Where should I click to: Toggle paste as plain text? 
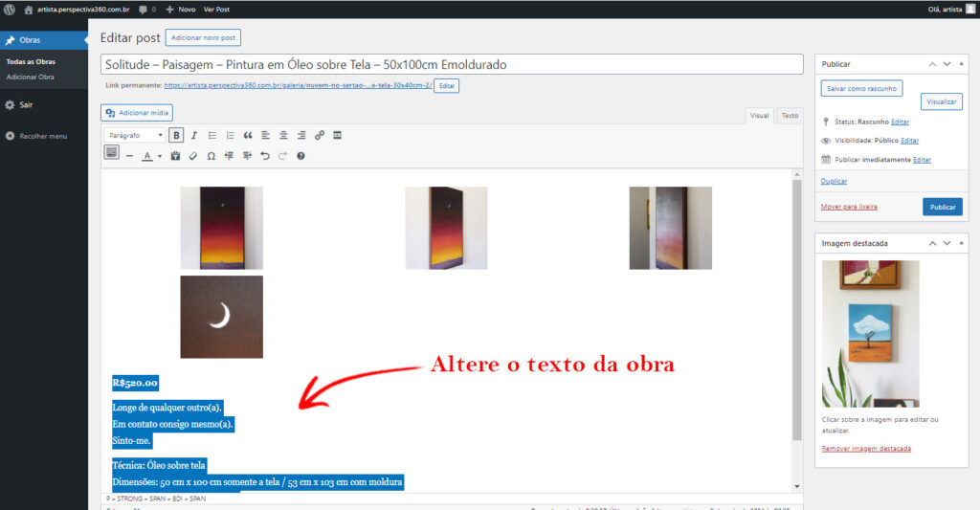coord(175,156)
